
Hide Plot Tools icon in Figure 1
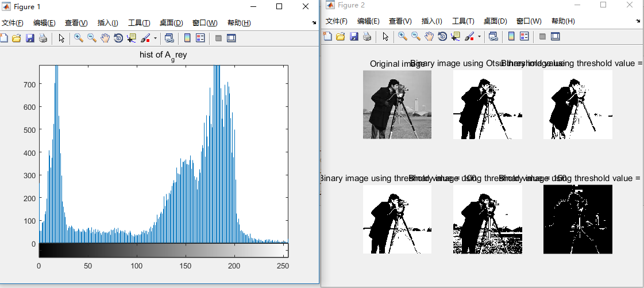(218, 38)
